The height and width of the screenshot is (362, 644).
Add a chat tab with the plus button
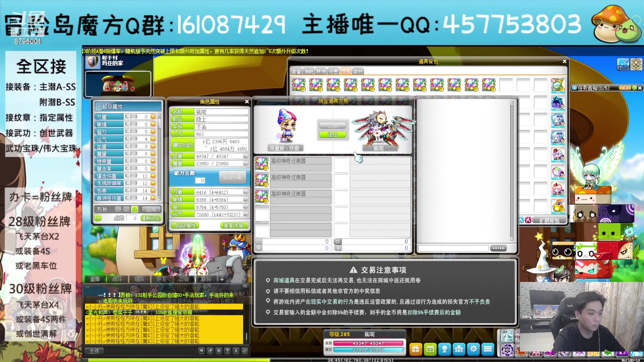222,279
